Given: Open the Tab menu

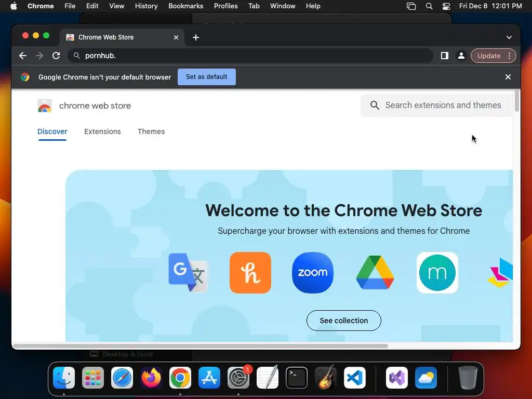Looking at the screenshot, I should tap(254, 6).
